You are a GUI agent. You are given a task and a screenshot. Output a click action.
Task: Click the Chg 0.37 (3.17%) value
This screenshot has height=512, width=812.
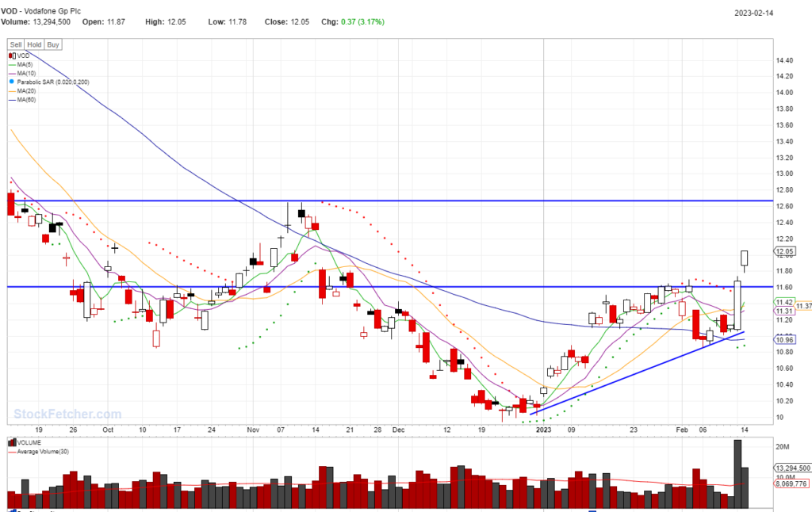coord(353,21)
